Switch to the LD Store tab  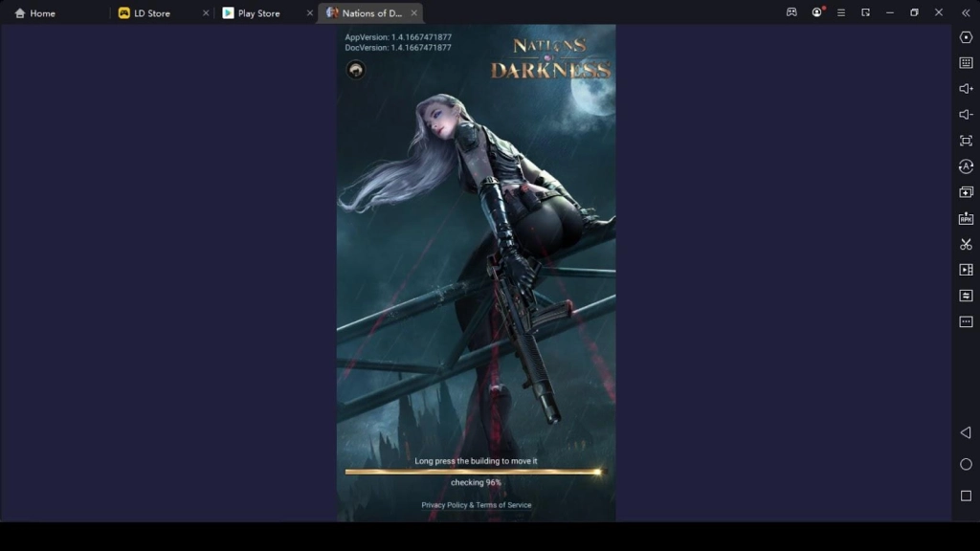(x=151, y=13)
